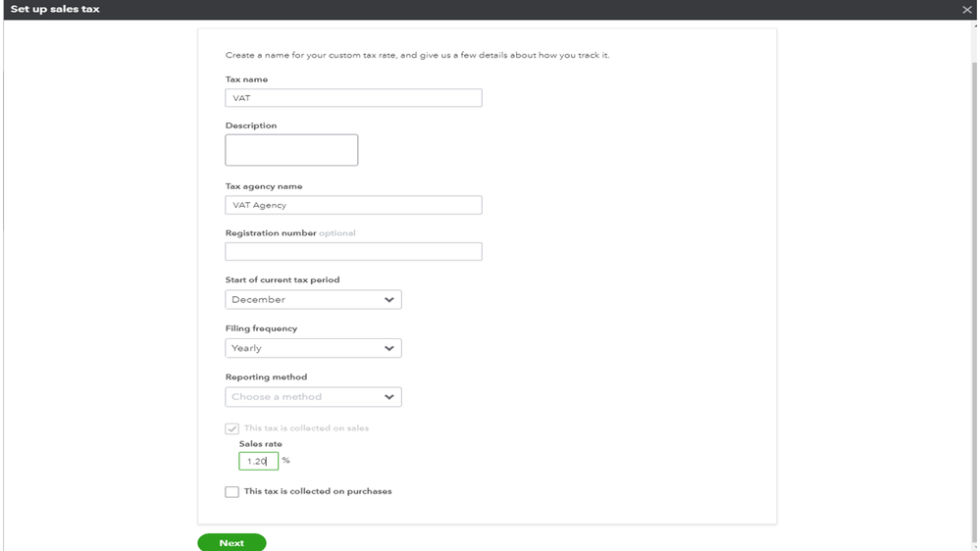The image size is (980, 551).
Task: Click the 'This tax is collected on sales' label
Action: (x=306, y=428)
